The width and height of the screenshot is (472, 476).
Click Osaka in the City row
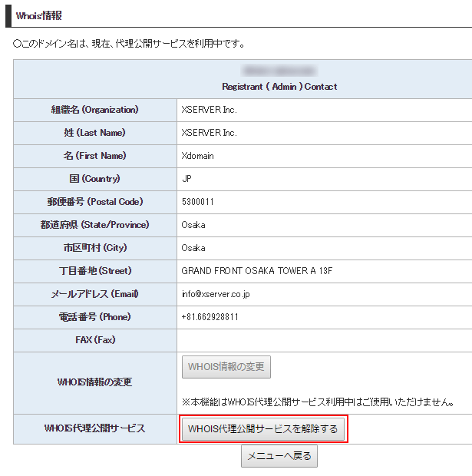pos(193,248)
